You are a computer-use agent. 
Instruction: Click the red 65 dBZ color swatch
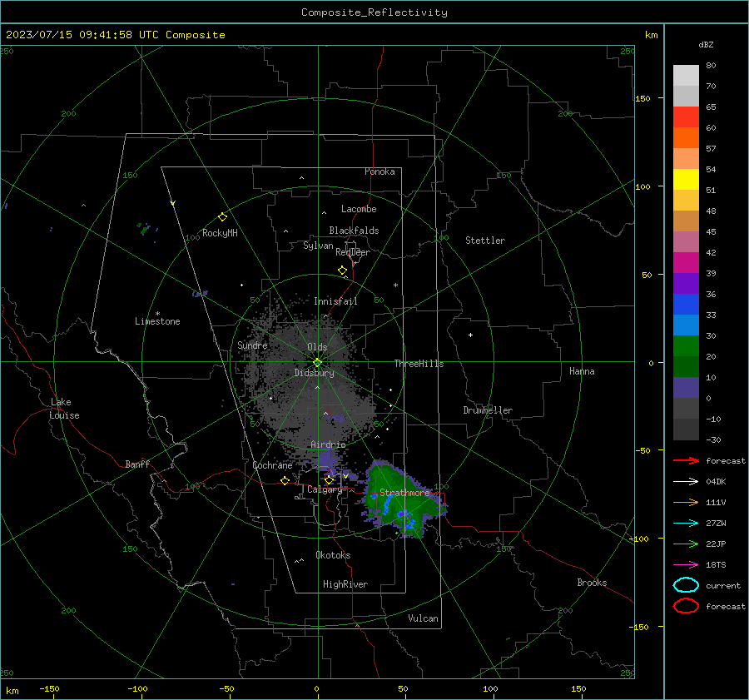tap(686, 117)
